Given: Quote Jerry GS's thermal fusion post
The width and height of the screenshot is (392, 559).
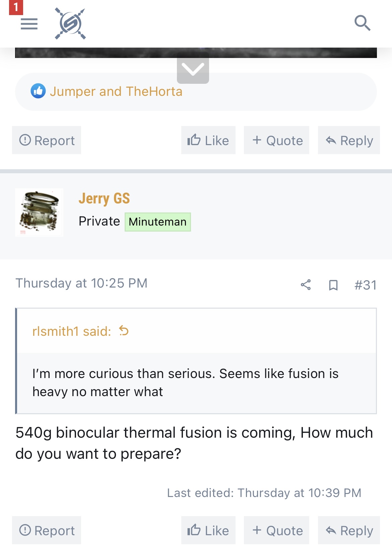Looking at the screenshot, I should pyautogui.click(x=276, y=530).
